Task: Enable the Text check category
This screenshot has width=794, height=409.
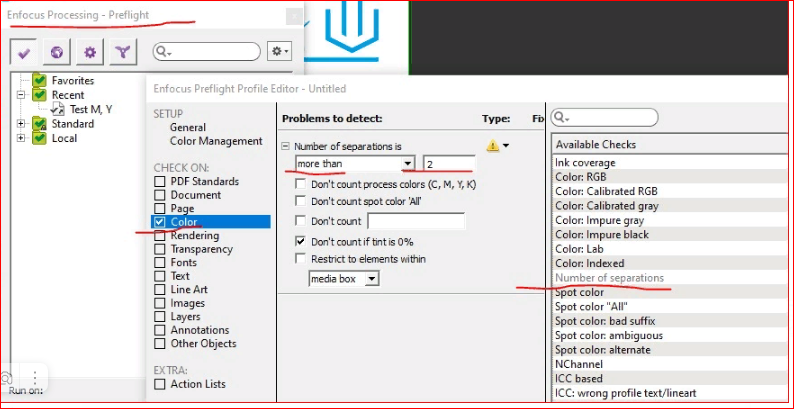Action: point(160,276)
